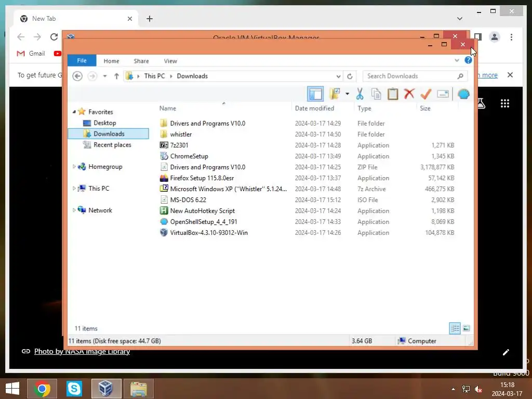532x399 pixels.
Task: Select VirtualBox-4.3.10-93012-Win installer
Action: tap(209, 232)
